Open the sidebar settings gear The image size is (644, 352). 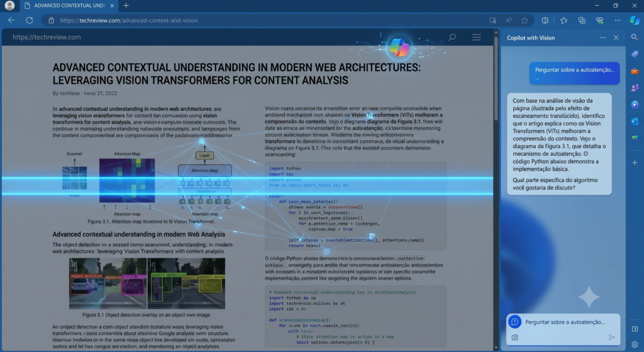(635, 344)
